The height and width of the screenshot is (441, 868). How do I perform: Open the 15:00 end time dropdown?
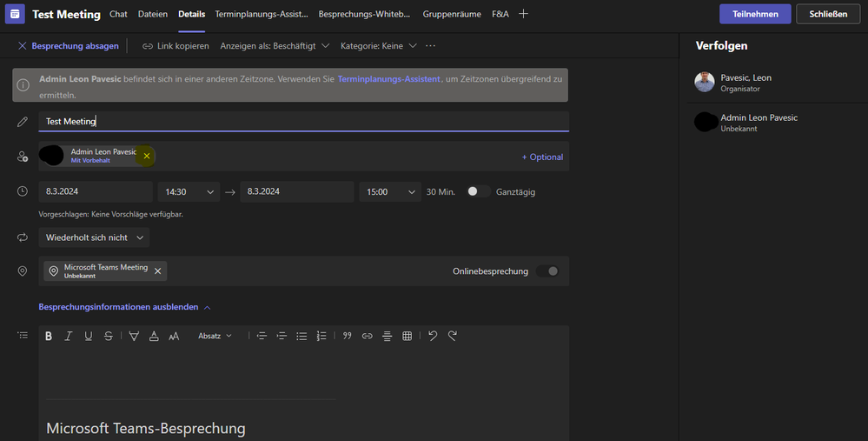click(x=390, y=191)
